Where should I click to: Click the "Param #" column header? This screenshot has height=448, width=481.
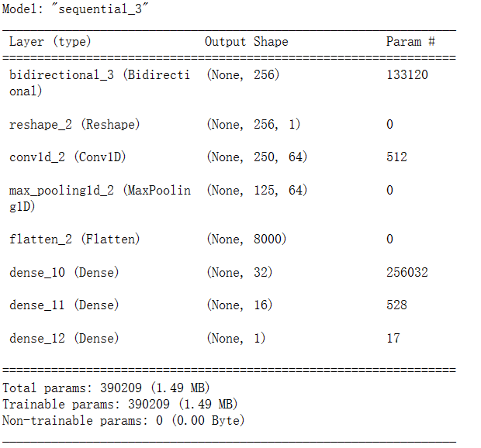[410, 42]
